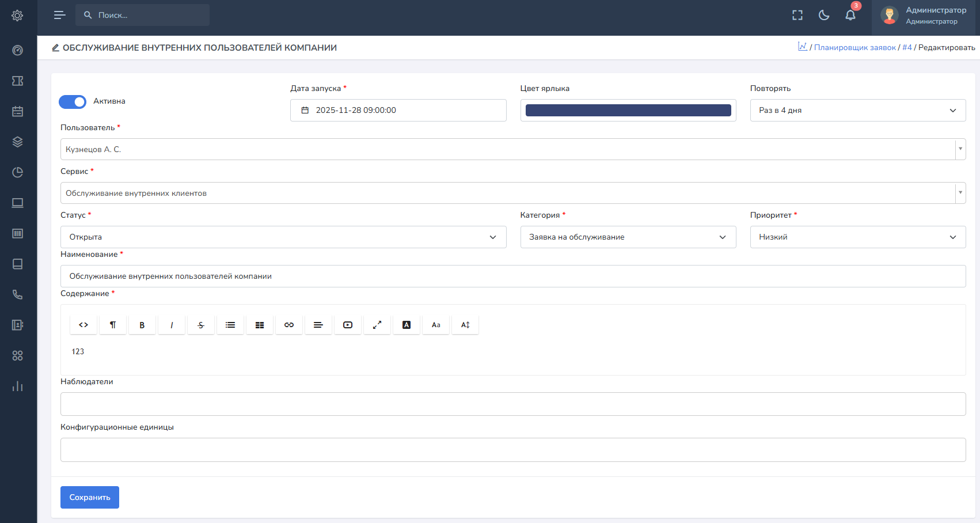This screenshot has height=523, width=980.
Task: Open HTML code view in editor
Action: point(83,325)
